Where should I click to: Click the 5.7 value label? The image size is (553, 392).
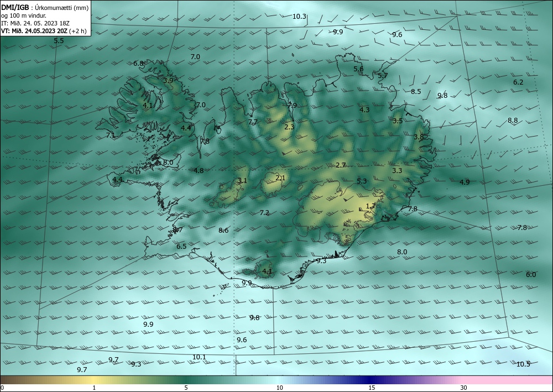tap(383, 75)
